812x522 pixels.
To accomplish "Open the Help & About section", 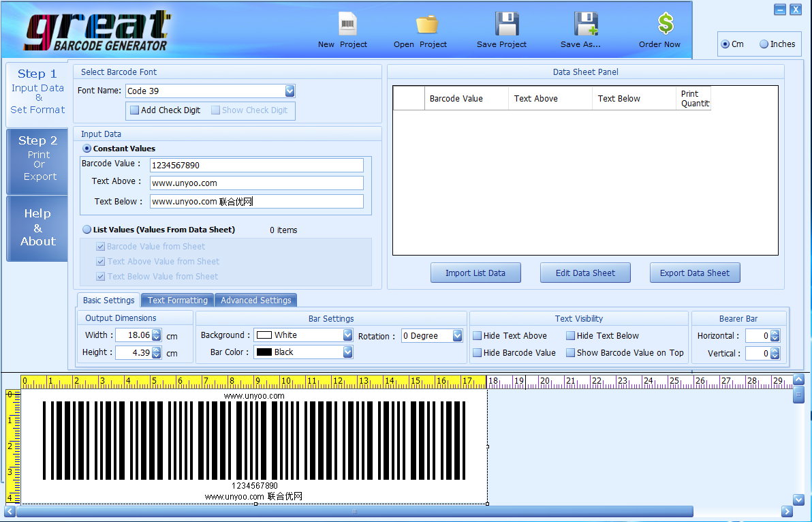I will coord(37,228).
